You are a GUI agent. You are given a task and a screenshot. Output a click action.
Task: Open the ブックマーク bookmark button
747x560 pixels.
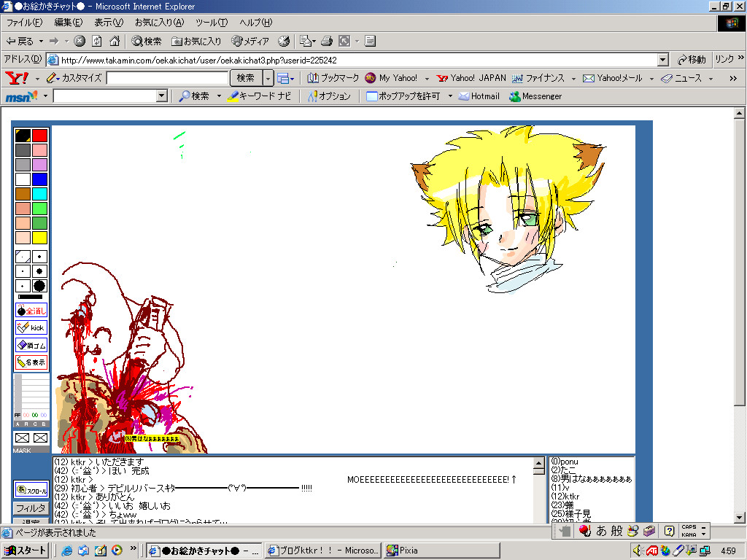click(333, 78)
